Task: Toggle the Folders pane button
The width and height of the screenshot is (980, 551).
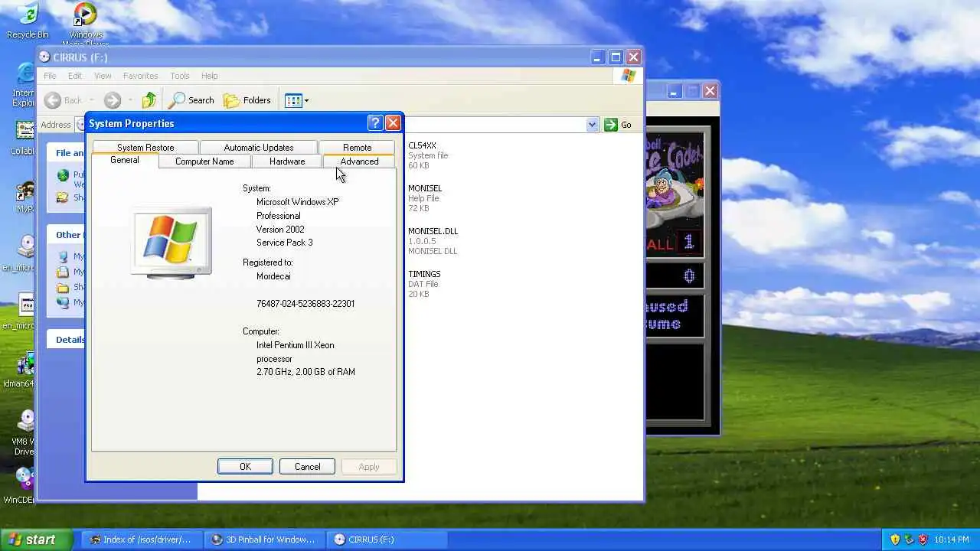Action: click(247, 100)
